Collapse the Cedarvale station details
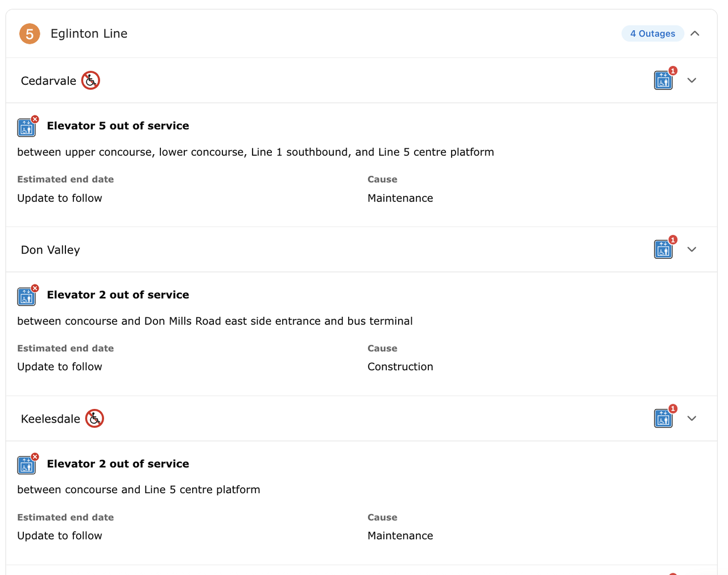The width and height of the screenshot is (728, 575). pos(692,80)
